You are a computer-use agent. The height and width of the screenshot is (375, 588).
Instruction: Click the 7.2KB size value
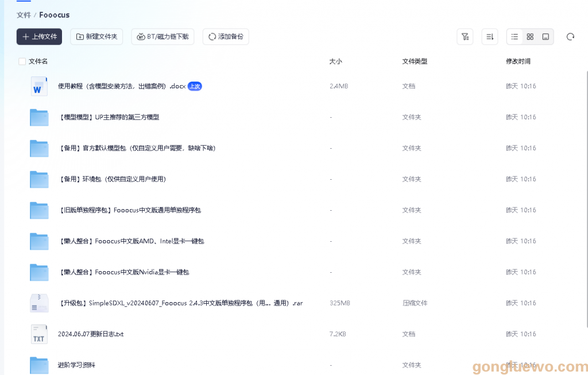tap(338, 334)
